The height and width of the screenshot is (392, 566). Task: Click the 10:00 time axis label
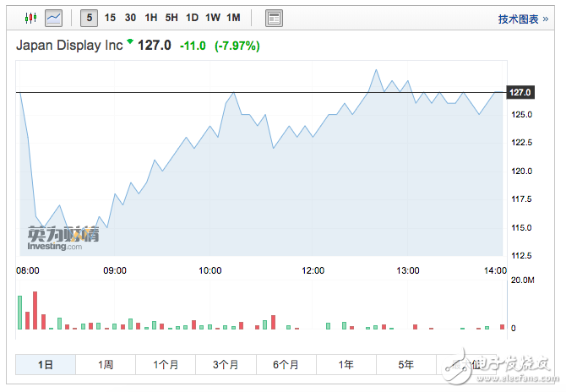point(210,270)
